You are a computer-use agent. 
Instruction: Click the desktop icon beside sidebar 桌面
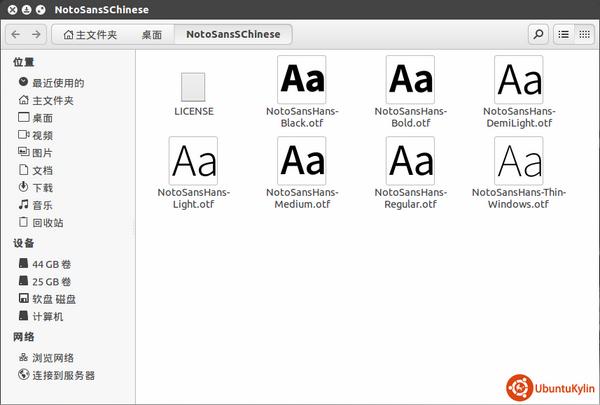pyautogui.click(x=23, y=117)
